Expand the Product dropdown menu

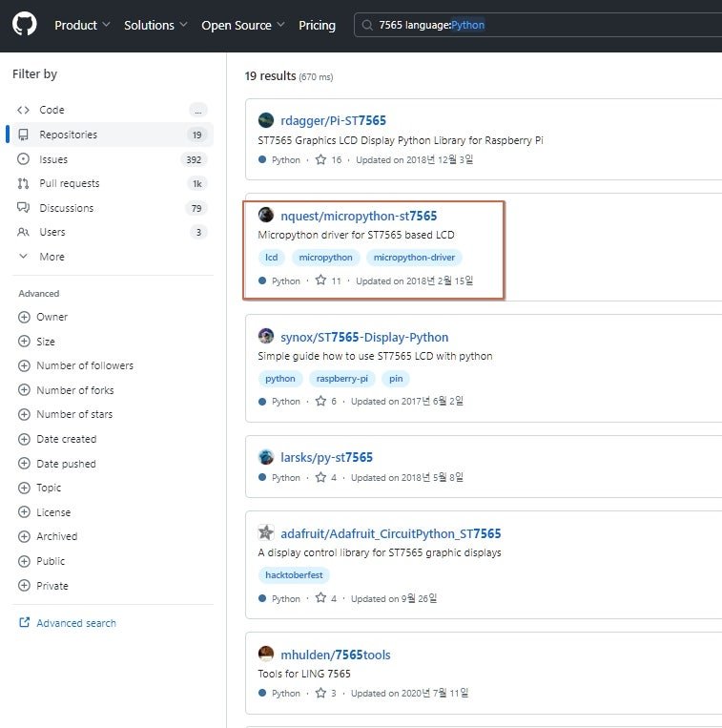point(82,25)
